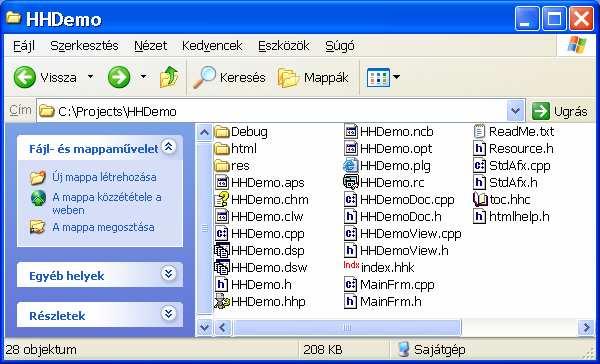Viewport: 600px width, 364px height.
Task: Select the index.hhk index icon
Action: click(x=351, y=265)
